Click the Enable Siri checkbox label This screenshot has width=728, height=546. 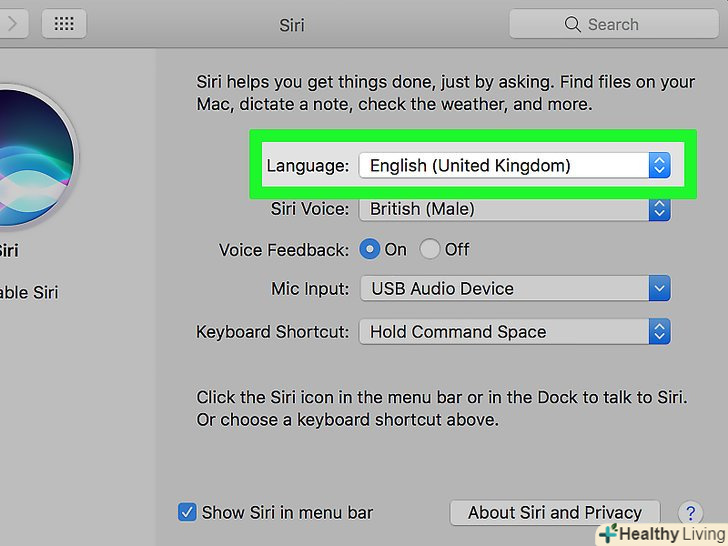tap(30, 293)
